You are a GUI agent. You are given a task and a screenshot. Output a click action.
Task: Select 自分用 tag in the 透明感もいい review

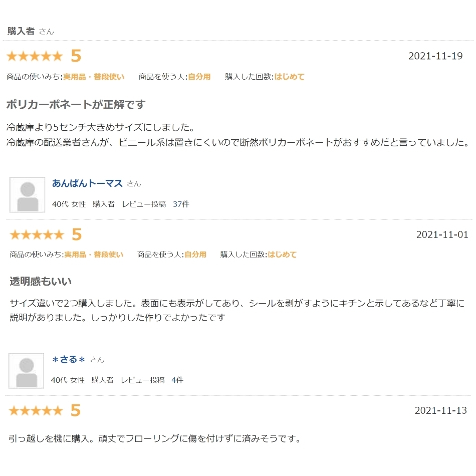pyautogui.click(x=195, y=255)
